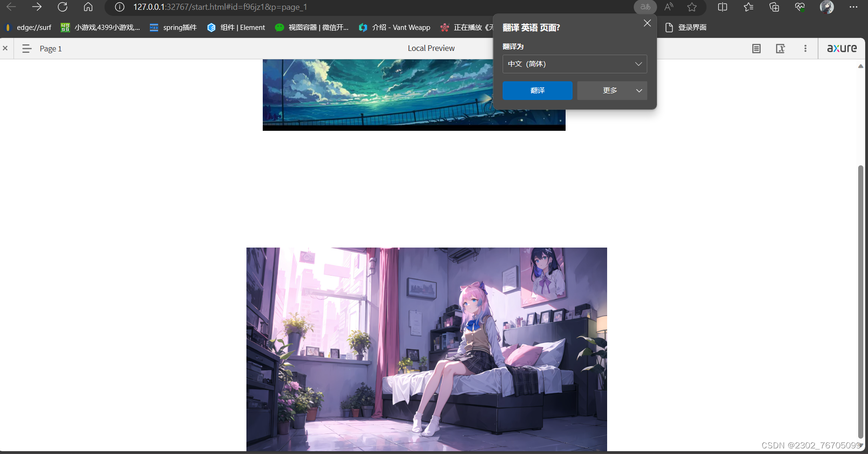The height and width of the screenshot is (454, 868).
Task: Open 介绍 - Vant Weapp bookmark
Action: click(394, 28)
